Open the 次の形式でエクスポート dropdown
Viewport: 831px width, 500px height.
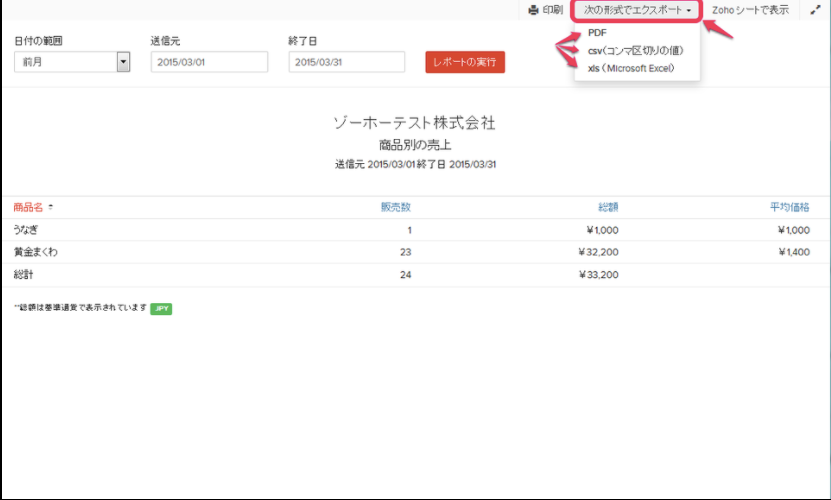(x=637, y=10)
